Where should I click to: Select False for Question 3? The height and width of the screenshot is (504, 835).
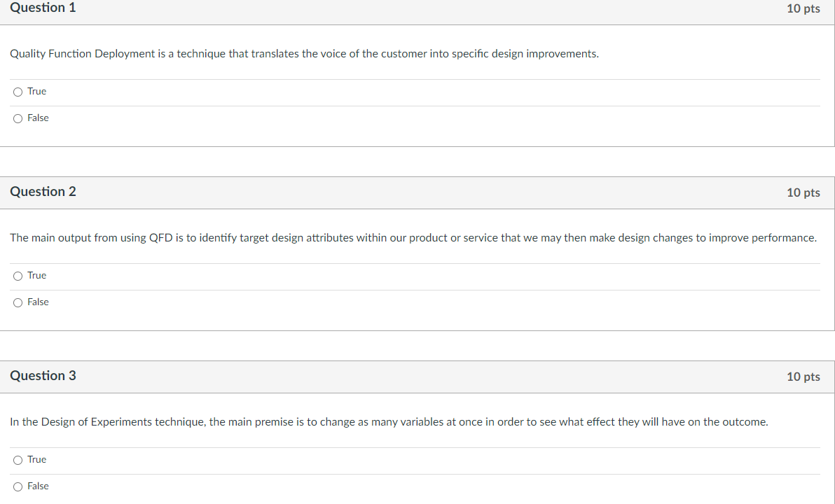pos(18,486)
